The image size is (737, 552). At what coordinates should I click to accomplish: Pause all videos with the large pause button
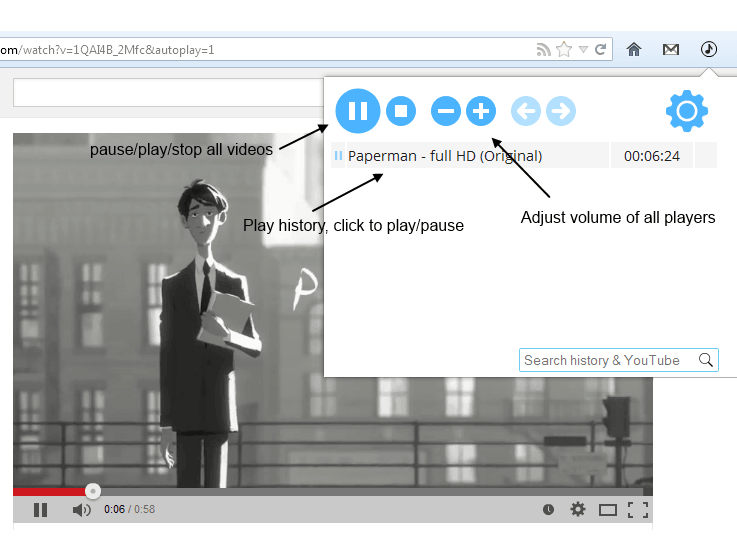click(357, 111)
